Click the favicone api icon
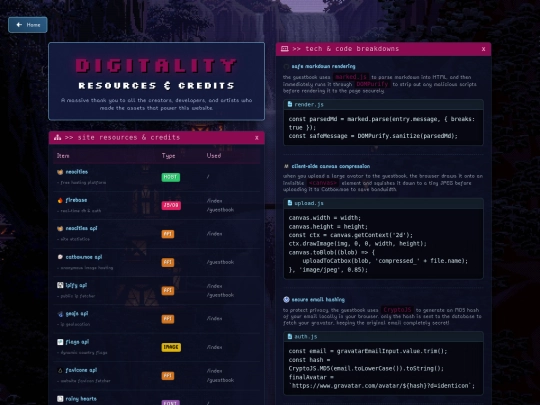Image resolution: width=540 pixels, height=405 pixels. [x=60, y=370]
